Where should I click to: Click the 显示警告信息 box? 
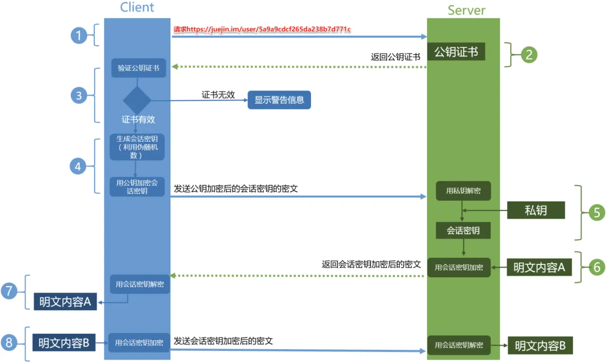[x=279, y=100]
